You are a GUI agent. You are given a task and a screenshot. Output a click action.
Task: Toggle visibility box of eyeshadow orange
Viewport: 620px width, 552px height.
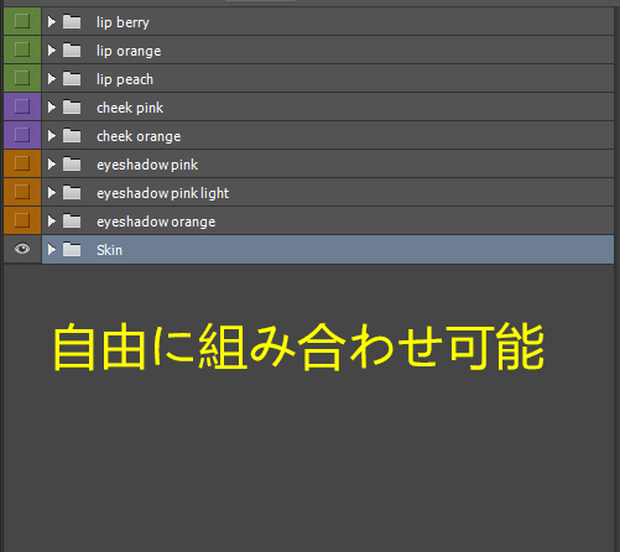coord(22,220)
